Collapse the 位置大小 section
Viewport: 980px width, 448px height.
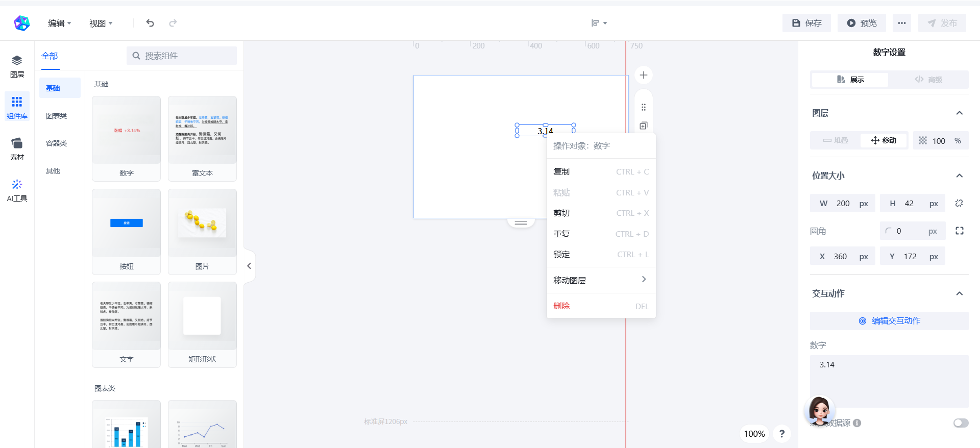pos(960,176)
